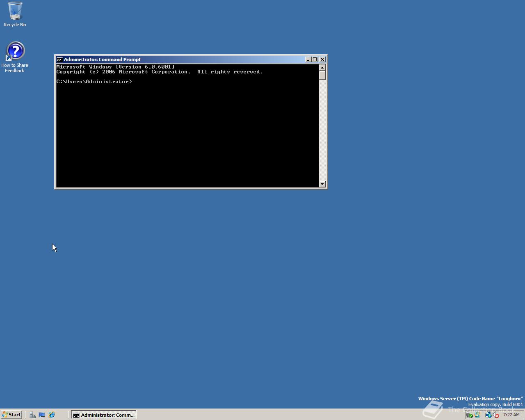Click the Command Prompt scroll up arrow
The width and height of the screenshot is (525, 420).
322,68
